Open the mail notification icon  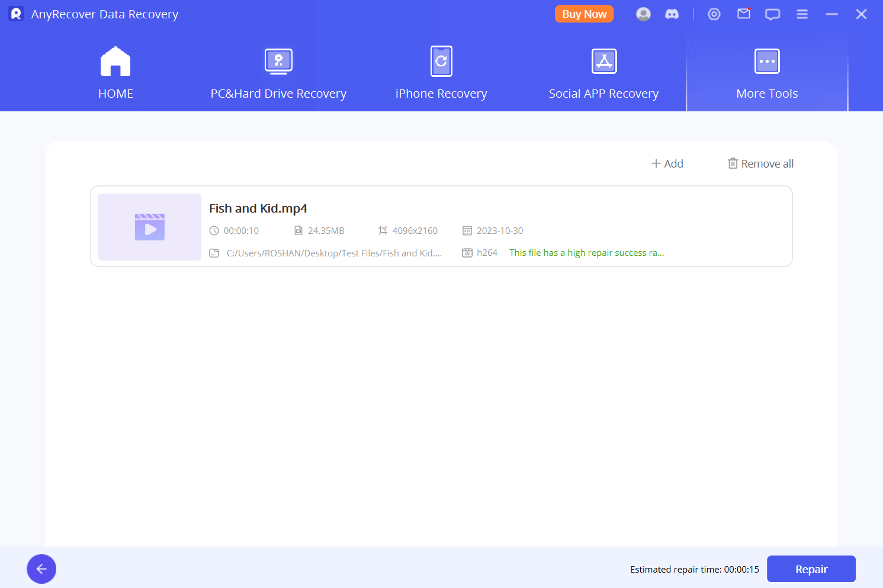[744, 14]
